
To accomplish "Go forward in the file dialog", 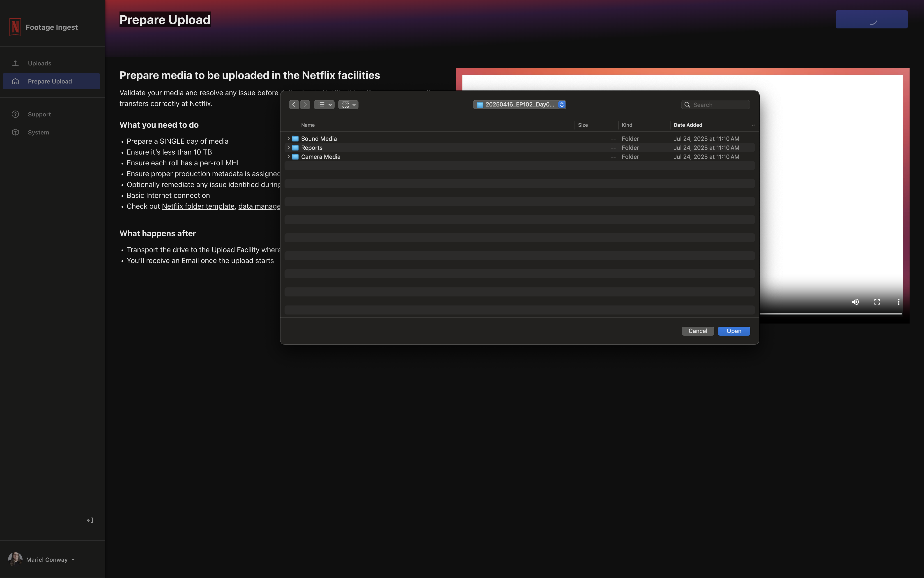I will (305, 104).
